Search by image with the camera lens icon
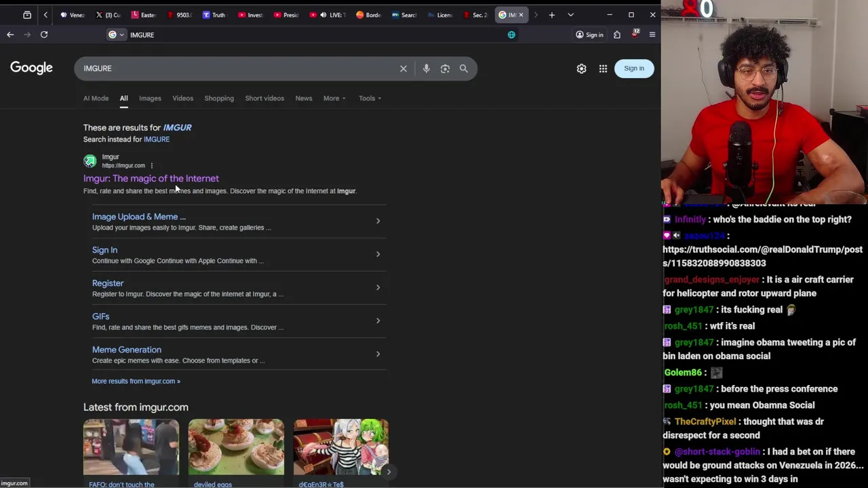The height and width of the screenshot is (488, 868). pos(445,68)
